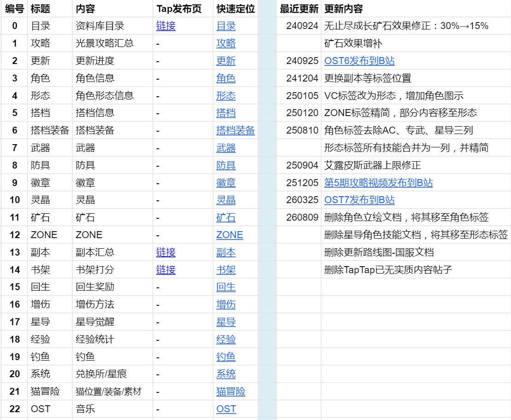Select the 最近更新 header cell

click(299, 9)
